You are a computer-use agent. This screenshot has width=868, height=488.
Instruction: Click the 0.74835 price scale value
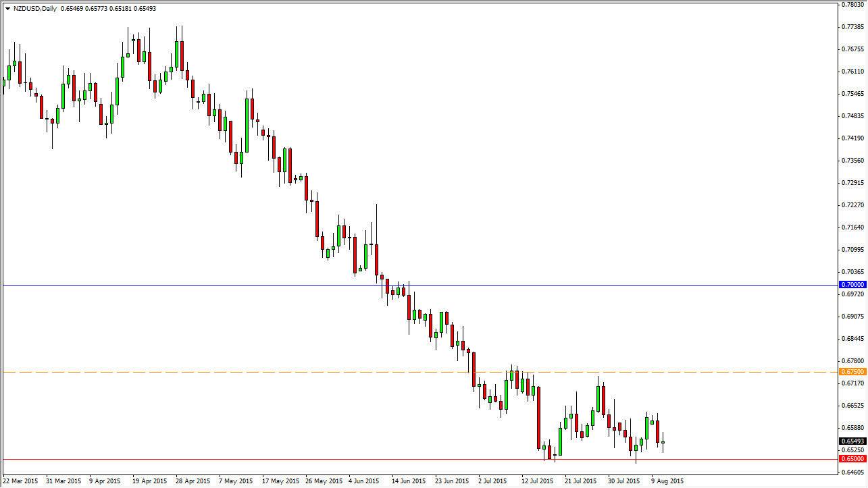coord(853,116)
